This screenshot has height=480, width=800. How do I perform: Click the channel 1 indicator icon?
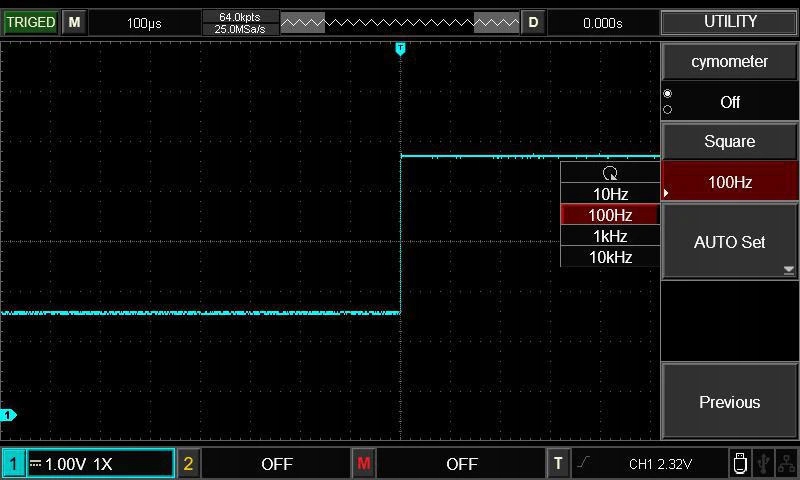14,464
